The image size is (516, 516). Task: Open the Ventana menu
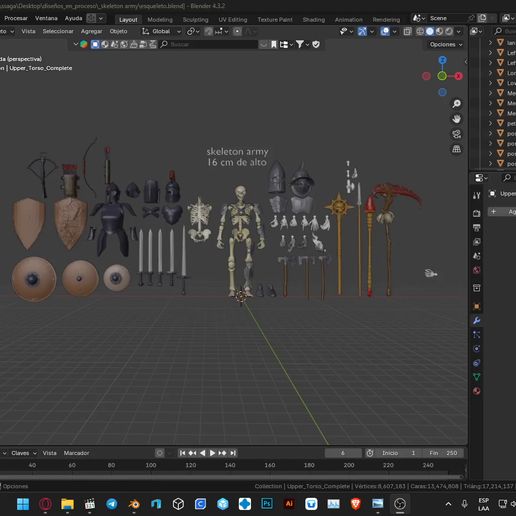[46, 18]
